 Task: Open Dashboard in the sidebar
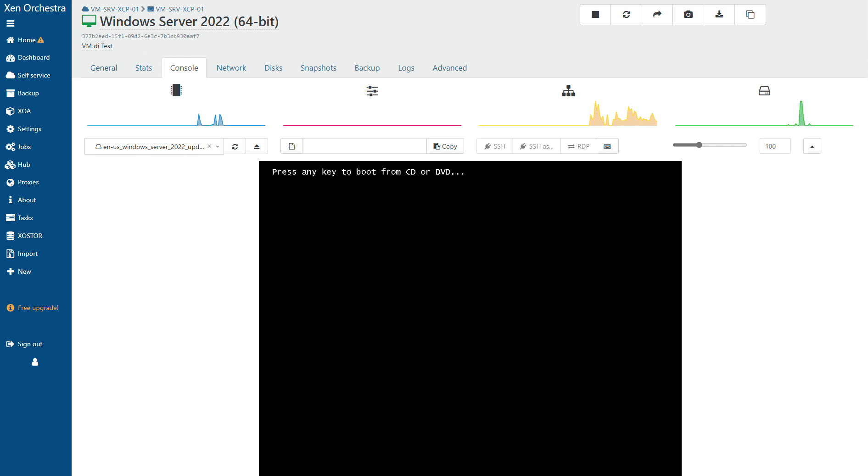pyautogui.click(x=28, y=58)
